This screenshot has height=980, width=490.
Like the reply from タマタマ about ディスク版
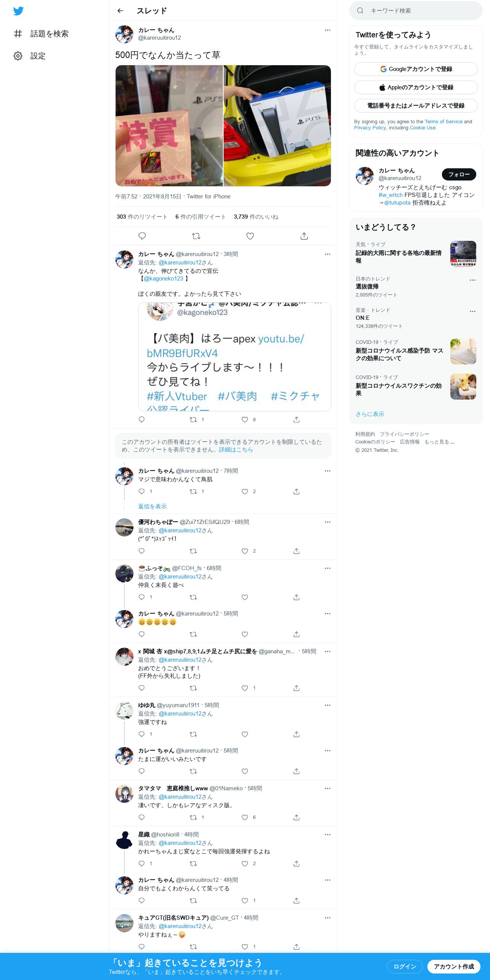(x=245, y=817)
